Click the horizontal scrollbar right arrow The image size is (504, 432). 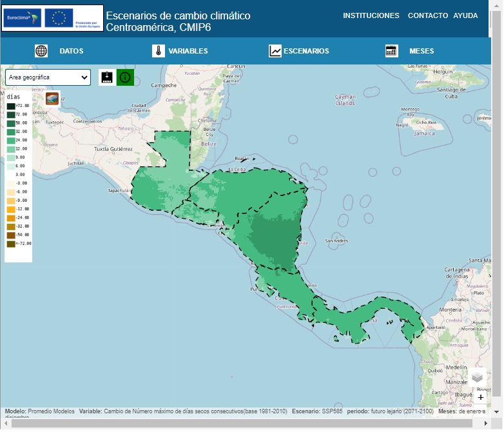point(487,422)
